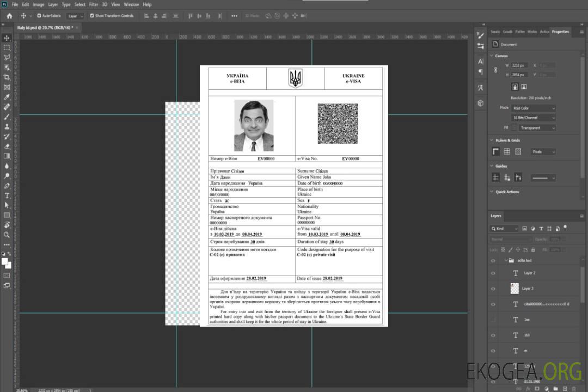
Task: Open the File menu
Action: 15,4
